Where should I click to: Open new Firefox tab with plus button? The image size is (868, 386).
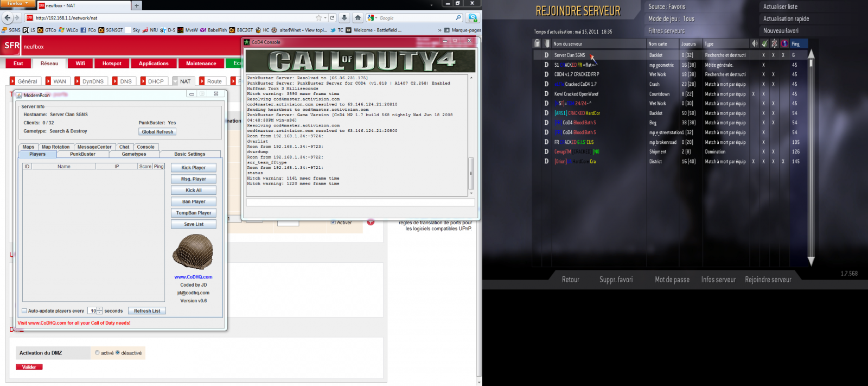tap(136, 5)
